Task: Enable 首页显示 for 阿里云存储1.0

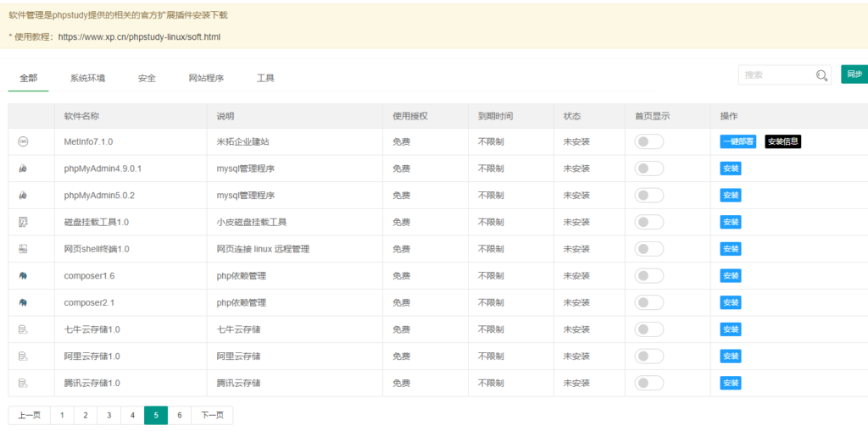Action: [648, 356]
